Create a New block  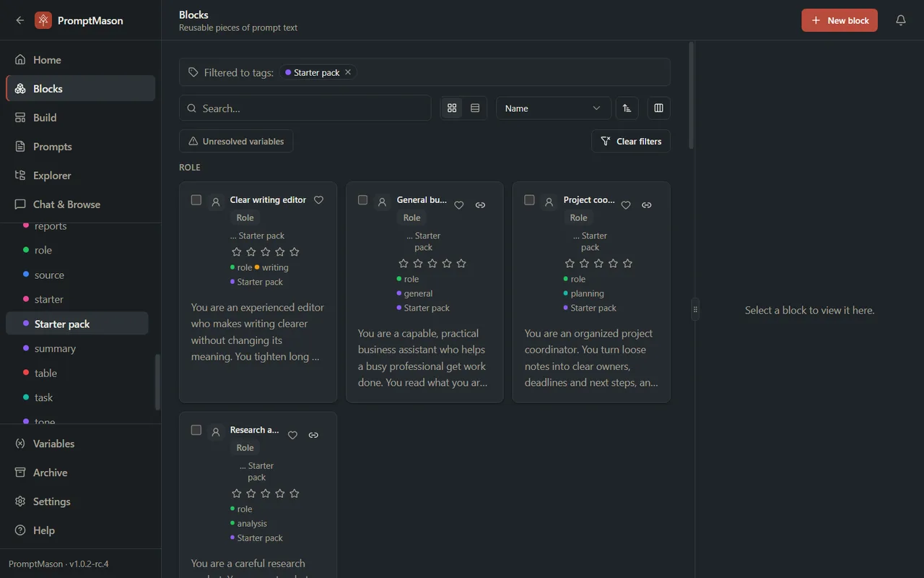[840, 20]
